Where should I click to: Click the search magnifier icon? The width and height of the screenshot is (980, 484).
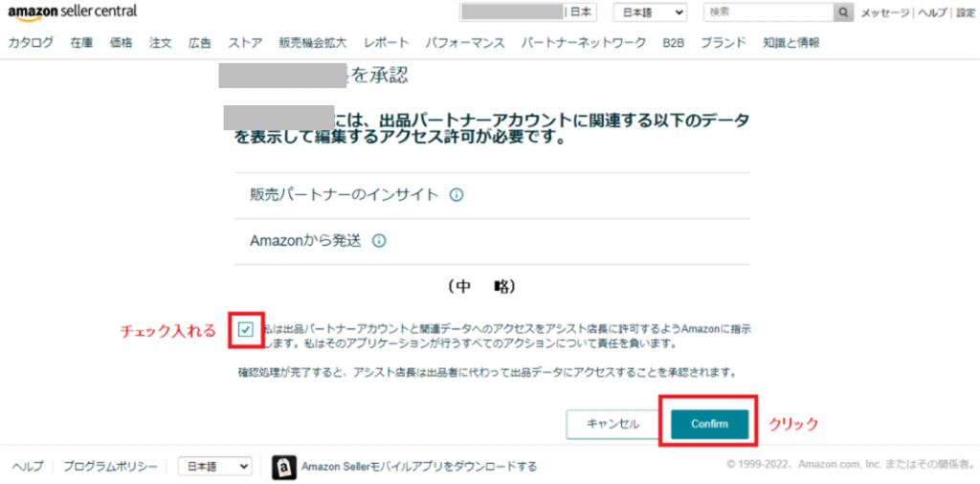point(842,12)
